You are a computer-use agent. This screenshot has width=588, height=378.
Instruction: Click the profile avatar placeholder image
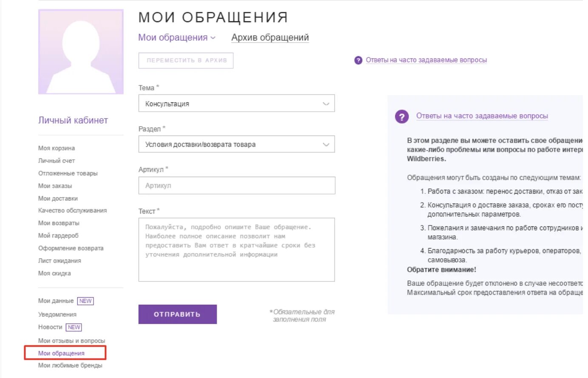pyautogui.click(x=81, y=52)
